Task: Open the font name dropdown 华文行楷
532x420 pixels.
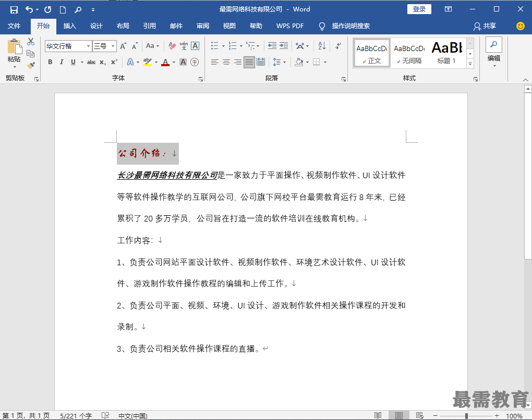Action: tap(88, 46)
